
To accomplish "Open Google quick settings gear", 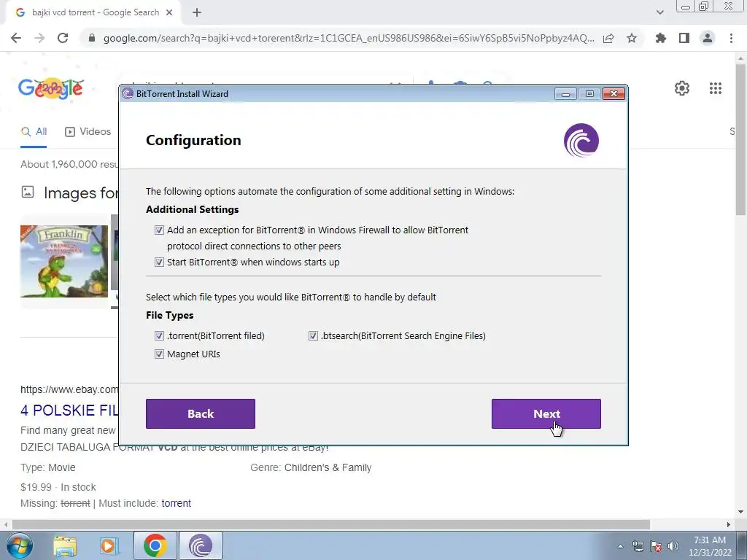I will 682,88.
